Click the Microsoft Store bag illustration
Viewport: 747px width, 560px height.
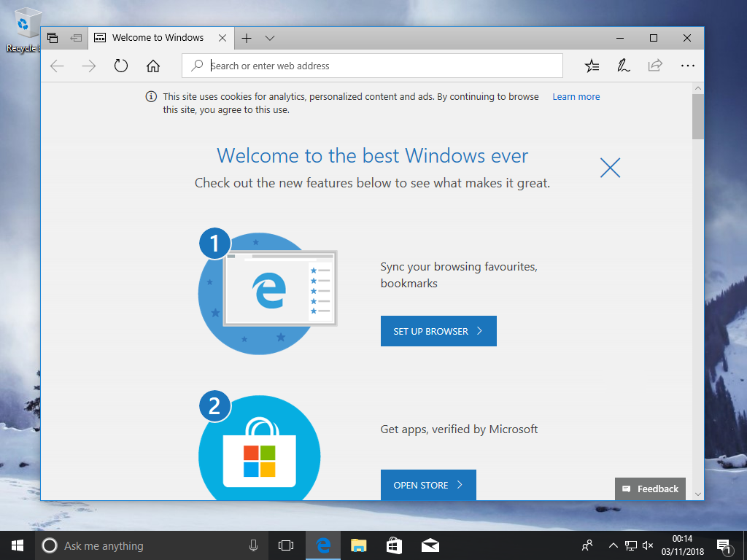point(259,447)
